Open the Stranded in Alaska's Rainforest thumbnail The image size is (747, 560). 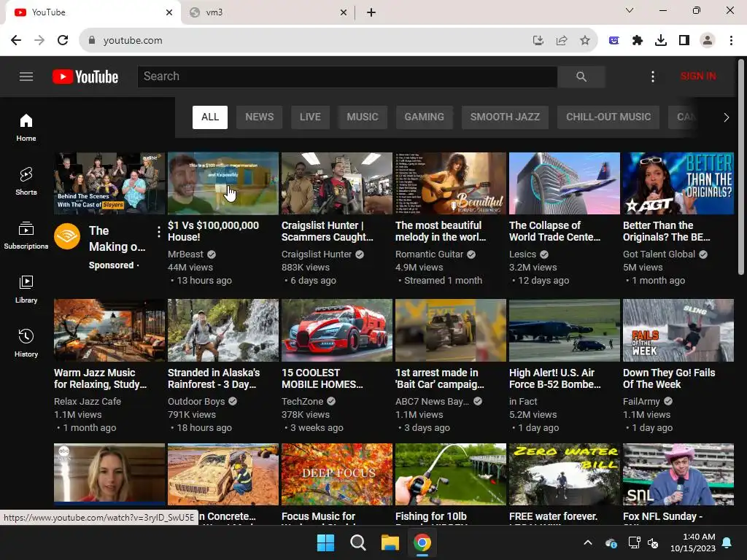tap(223, 330)
